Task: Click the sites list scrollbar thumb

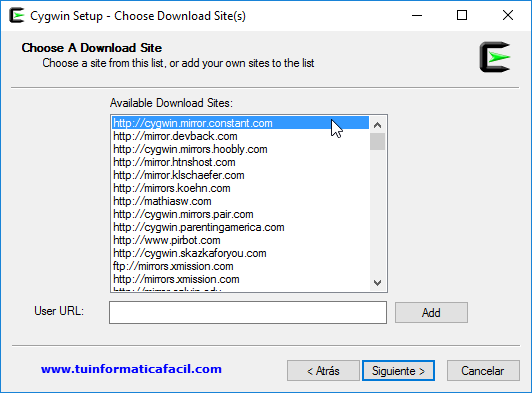Action: (x=377, y=142)
